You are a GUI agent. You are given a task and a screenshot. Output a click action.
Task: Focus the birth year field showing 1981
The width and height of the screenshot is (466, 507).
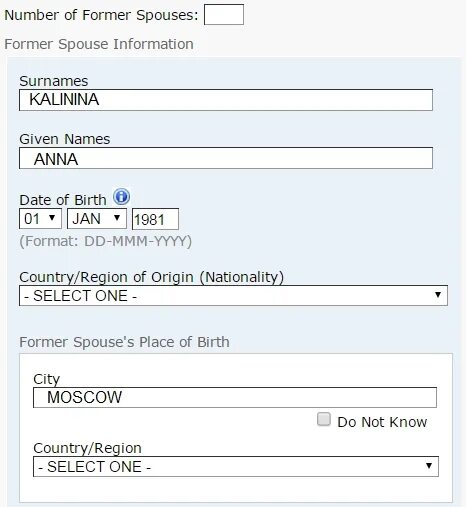point(155,219)
